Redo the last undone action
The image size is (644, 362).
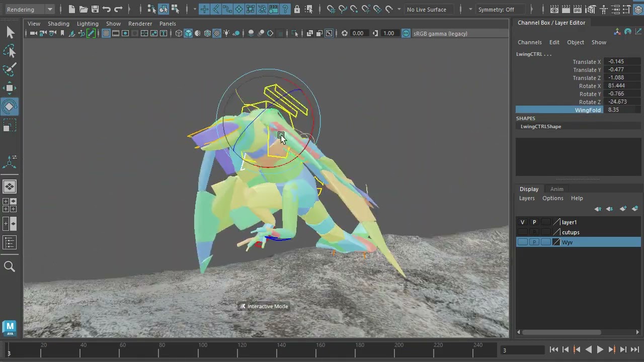tap(118, 9)
